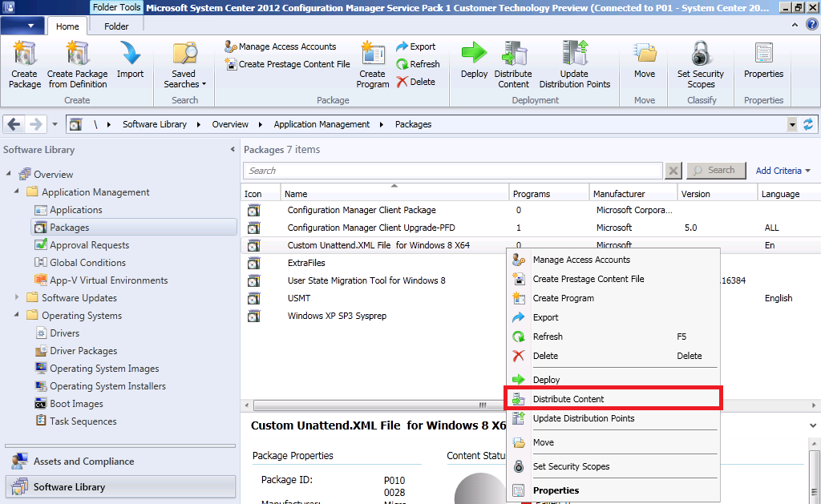The width and height of the screenshot is (821, 504).
Task: Click the Import ribbon icon
Action: [130, 59]
